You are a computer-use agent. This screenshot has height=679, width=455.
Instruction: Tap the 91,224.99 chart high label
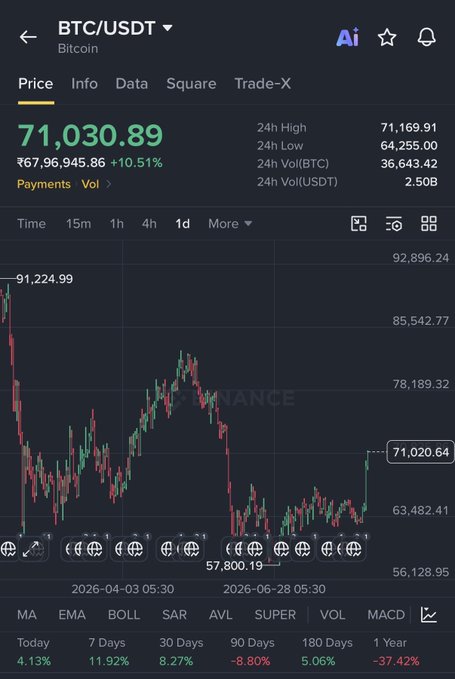[45, 279]
